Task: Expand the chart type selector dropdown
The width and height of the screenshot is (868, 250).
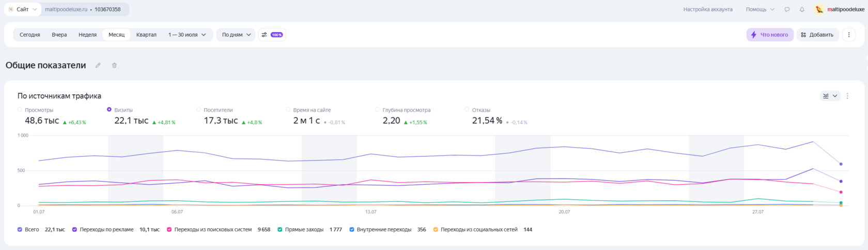Action: click(830, 96)
